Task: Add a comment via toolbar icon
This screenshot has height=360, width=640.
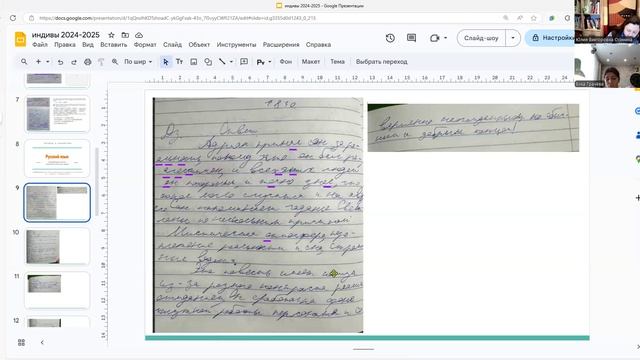Action: (x=244, y=62)
